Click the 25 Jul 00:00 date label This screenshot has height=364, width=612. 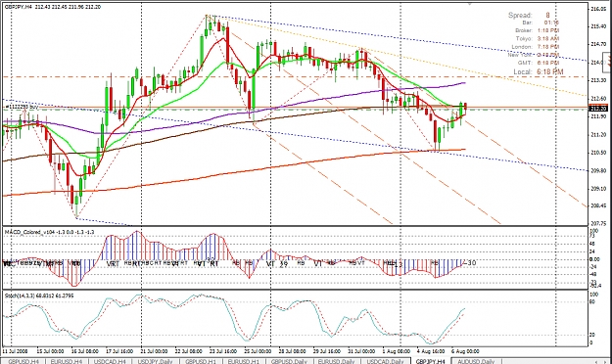tap(258, 351)
